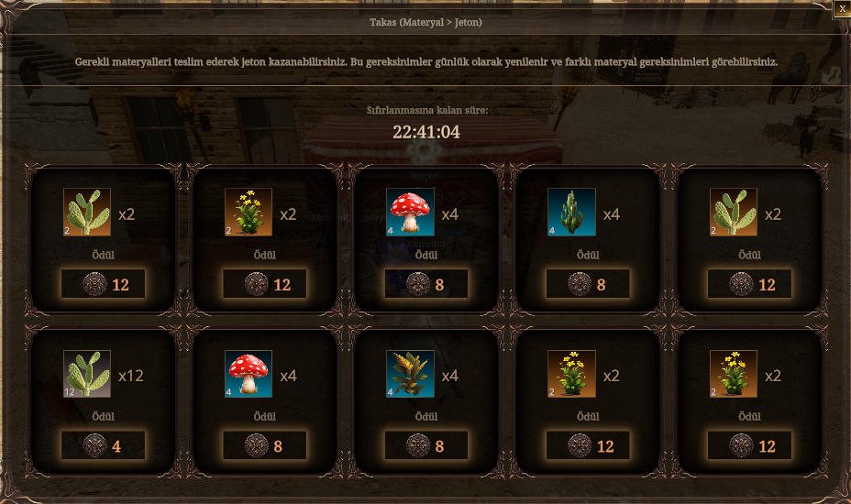Viewport: 851px width, 504px height.
Task: Select the golden leafy plant x4 icon
Action: click(410, 374)
